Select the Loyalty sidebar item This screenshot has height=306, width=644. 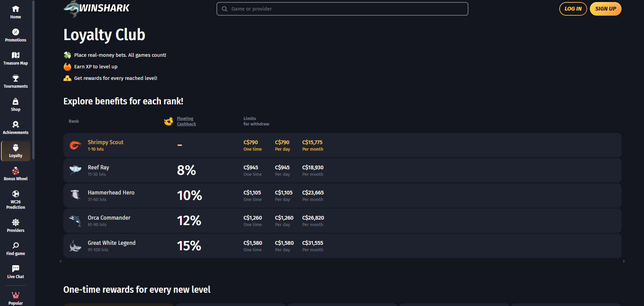click(16, 151)
